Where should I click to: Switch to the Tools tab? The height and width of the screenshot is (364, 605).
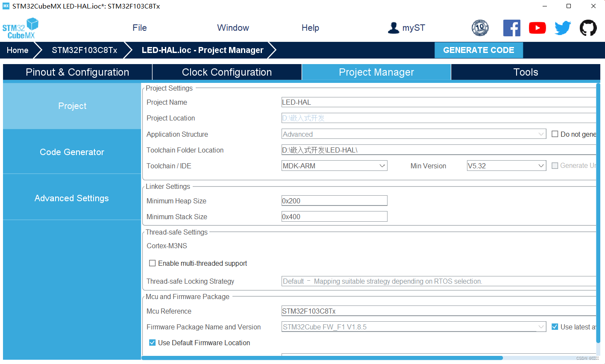526,72
